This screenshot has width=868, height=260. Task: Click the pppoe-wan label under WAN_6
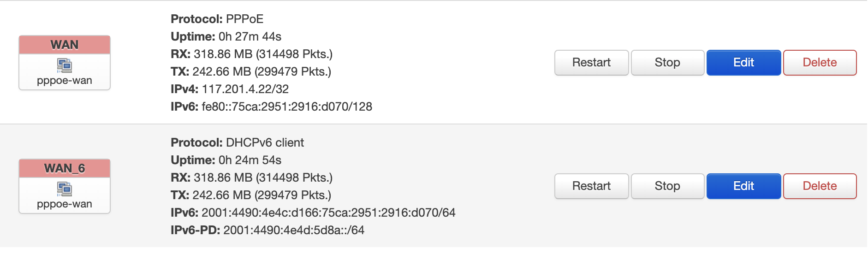pos(65,204)
